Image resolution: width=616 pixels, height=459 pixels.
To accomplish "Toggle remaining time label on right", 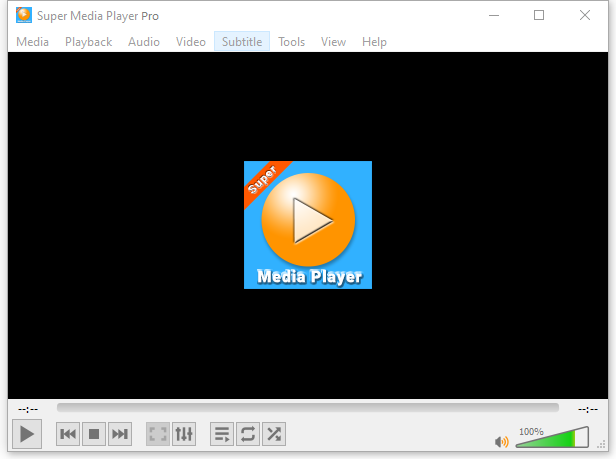I will [x=588, y=409].
